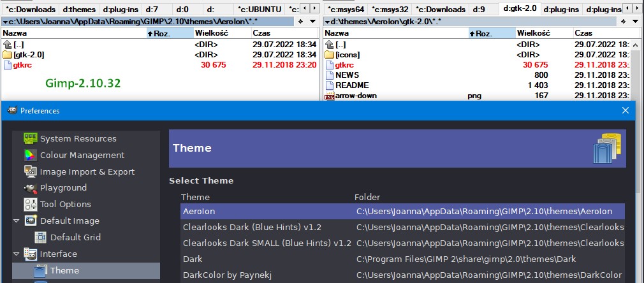Click the Theme icon in sidebar
Screen dimensions: 644x283
click(41, 271)
